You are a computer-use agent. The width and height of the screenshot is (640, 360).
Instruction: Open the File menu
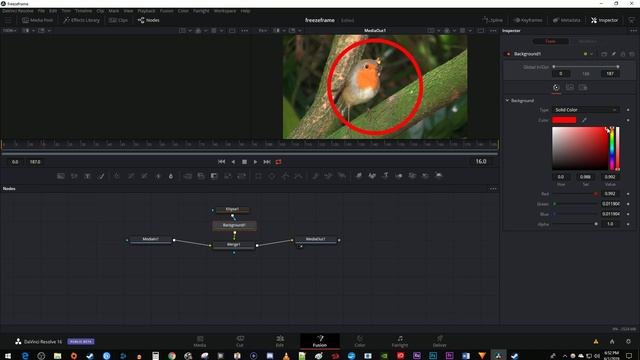41,11
